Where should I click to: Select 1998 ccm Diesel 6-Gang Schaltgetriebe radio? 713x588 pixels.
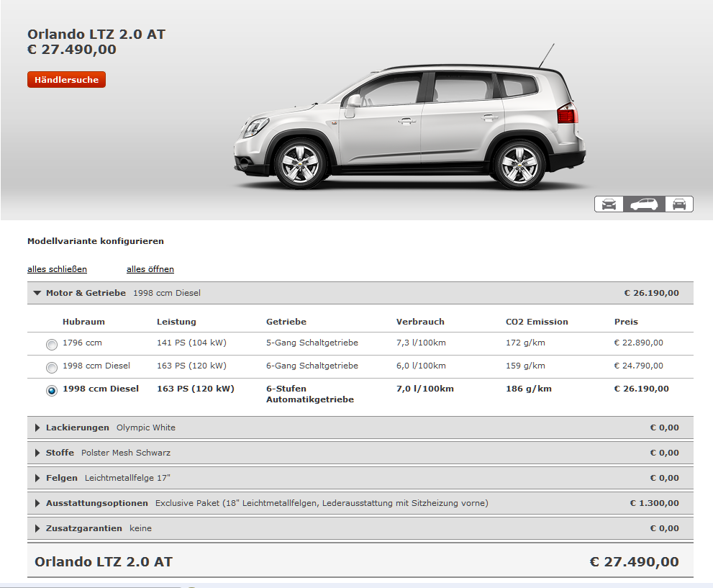(x=52, y=368)
